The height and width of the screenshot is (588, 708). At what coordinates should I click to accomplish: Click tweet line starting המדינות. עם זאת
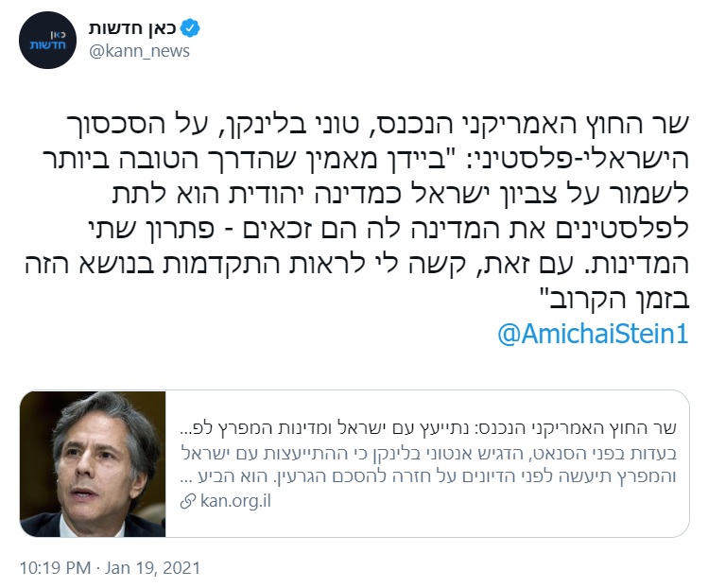(356, 264)
